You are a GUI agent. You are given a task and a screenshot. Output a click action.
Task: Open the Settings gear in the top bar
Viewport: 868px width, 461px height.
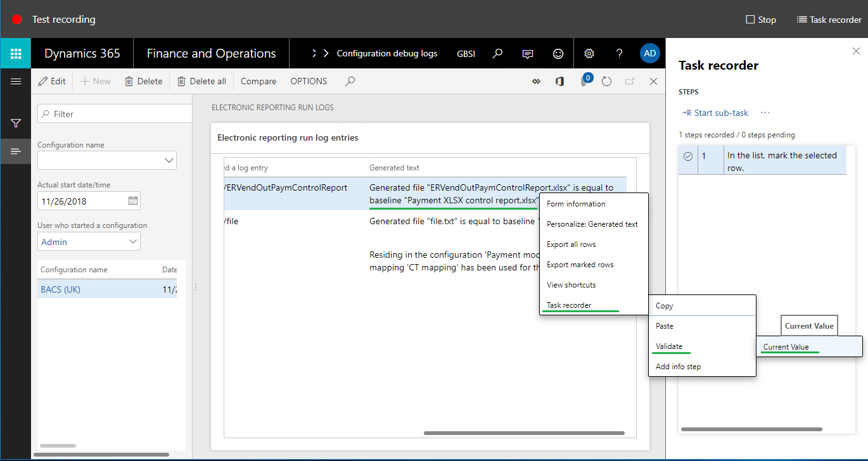(x=589, y=53)
